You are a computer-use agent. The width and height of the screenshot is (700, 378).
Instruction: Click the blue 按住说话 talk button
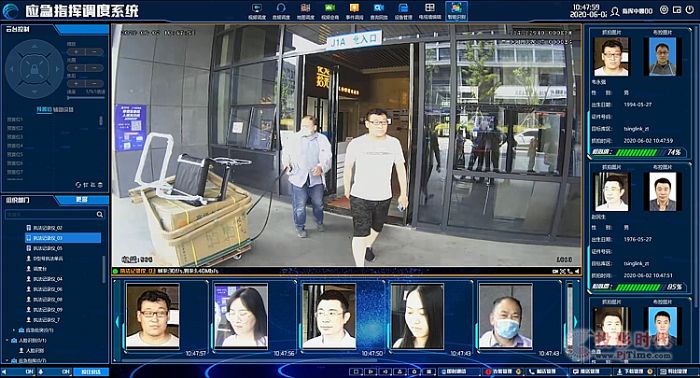(x=91, y=371)
